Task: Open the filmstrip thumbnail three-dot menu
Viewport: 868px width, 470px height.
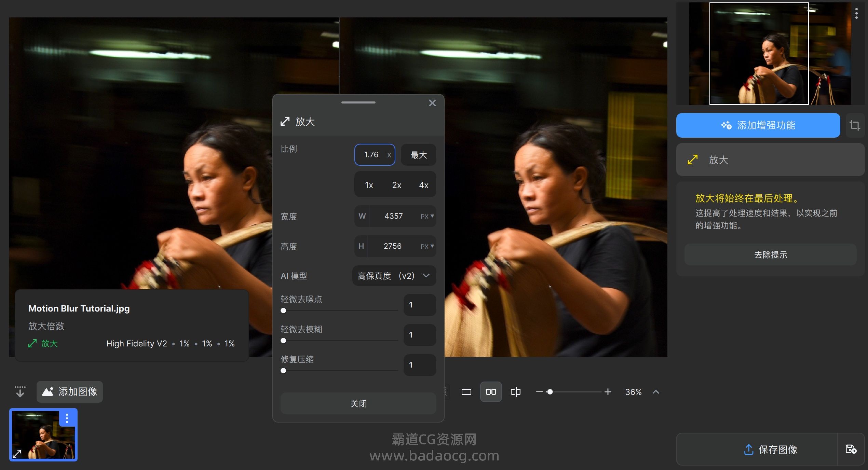Action: point(67,418)
